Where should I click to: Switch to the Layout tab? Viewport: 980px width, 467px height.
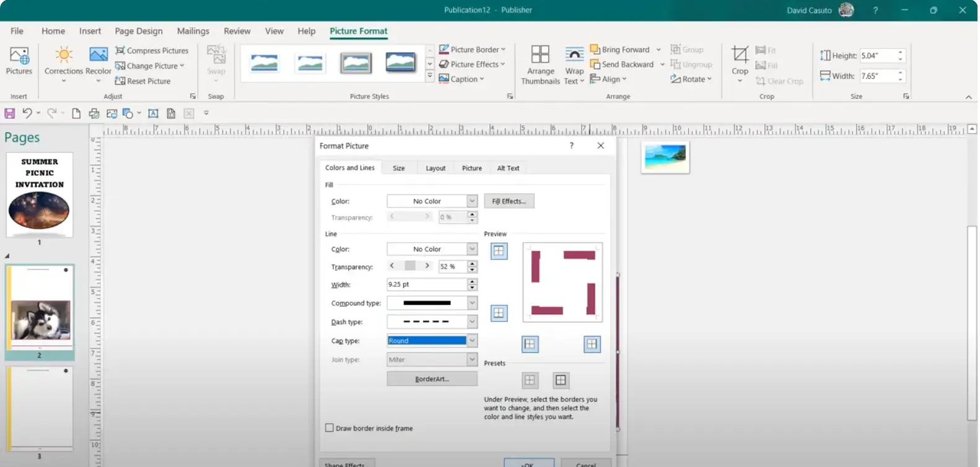tap(435, 168)
